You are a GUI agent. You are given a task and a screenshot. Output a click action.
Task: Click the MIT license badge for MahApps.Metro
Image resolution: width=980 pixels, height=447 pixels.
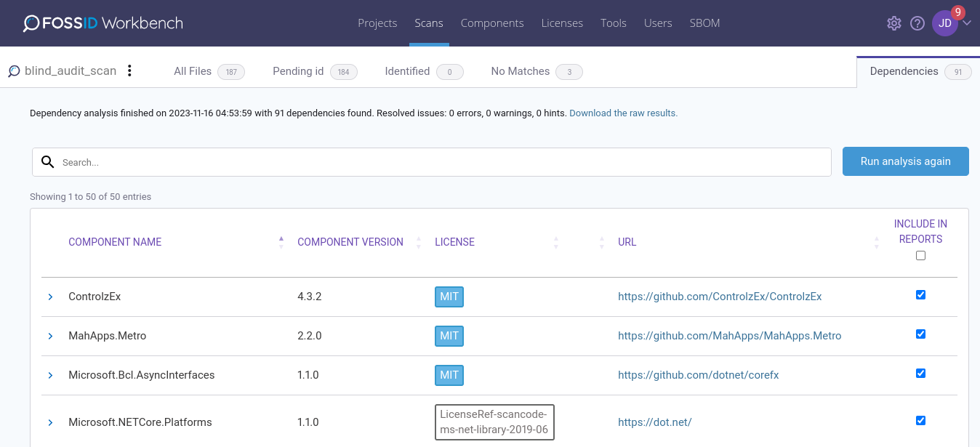[x=449, y=336]
